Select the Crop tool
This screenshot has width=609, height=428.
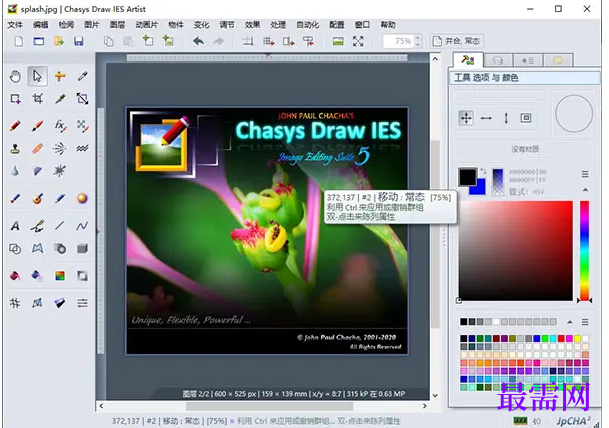(x=38, y=99)
